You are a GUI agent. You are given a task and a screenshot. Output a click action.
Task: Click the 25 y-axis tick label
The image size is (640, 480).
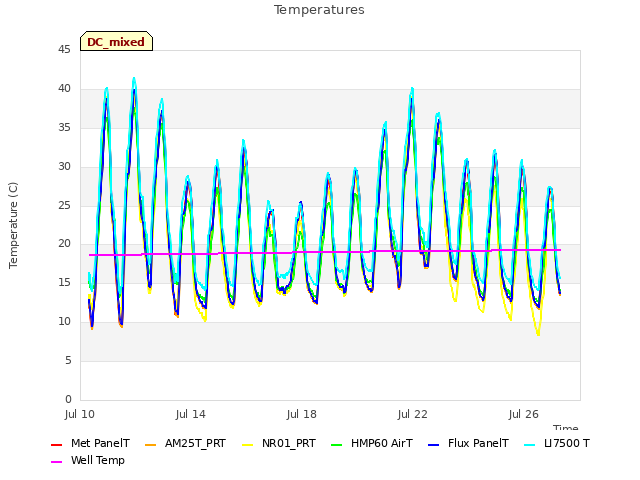[x=64, y=205]
